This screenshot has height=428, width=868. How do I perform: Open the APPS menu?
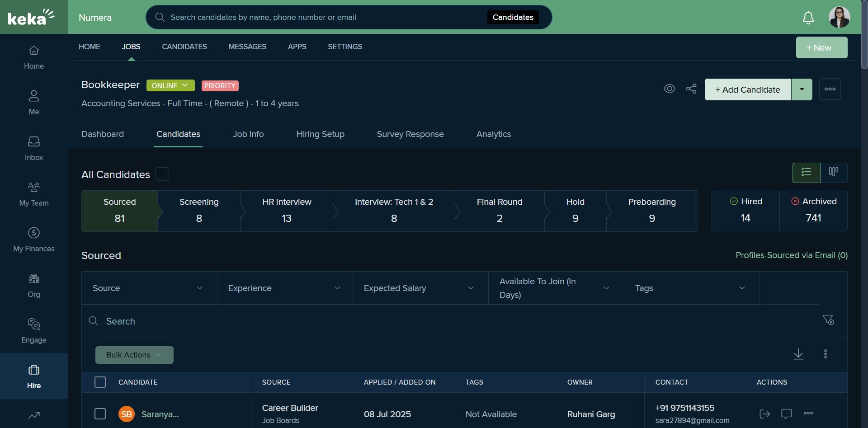[297, 47]
